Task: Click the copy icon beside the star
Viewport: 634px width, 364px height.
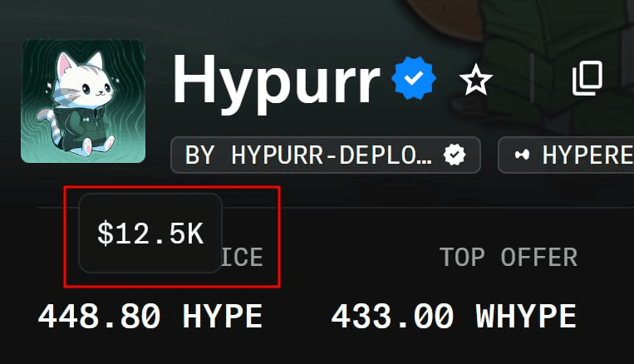Action: pyautogui.click(x=587, y=78)
